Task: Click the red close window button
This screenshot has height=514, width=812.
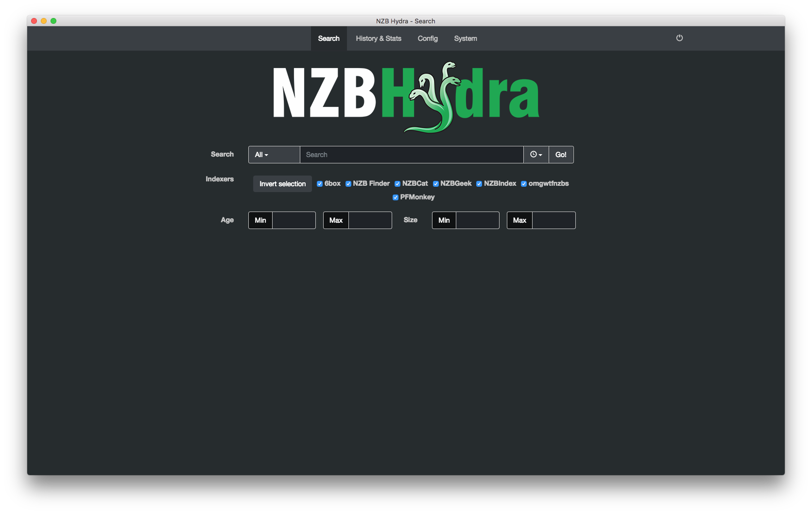Action: point(34,21)
